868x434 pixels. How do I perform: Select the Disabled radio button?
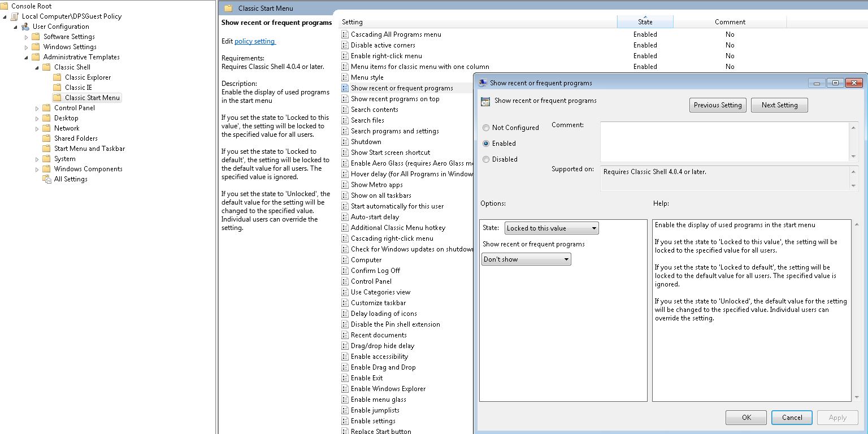pyautogui.click(x=486, y=159)
